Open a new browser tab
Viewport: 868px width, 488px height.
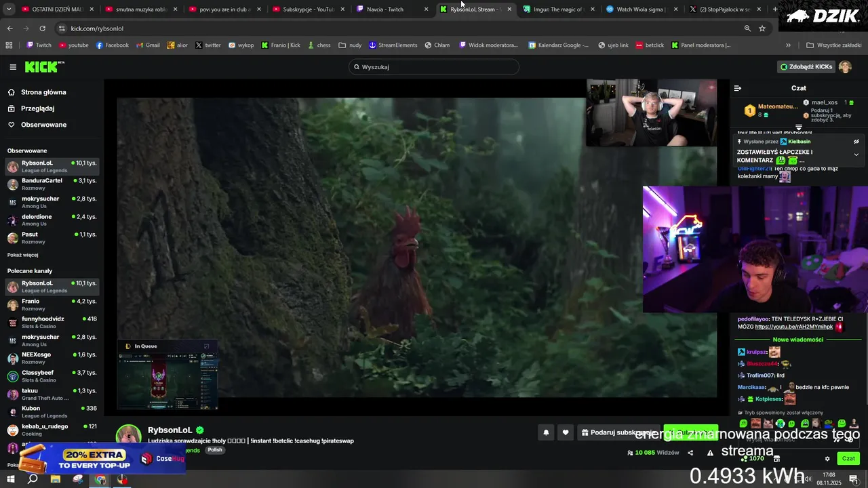(776, 9)
